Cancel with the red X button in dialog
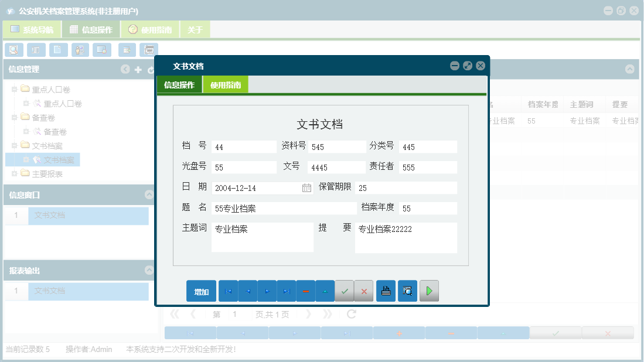Viewport: 644px width, 362px height. [364, 291]
